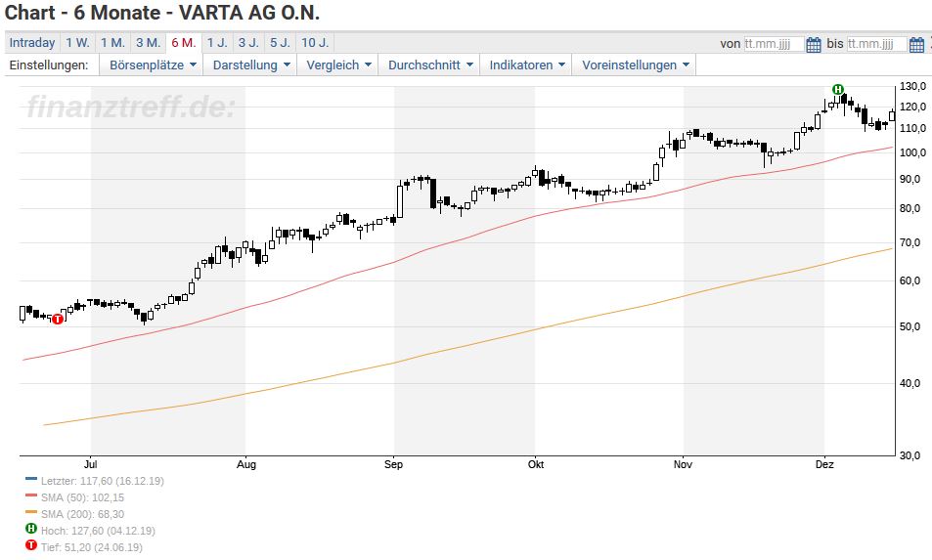Click the SMA (200): 68,30 legend entry
Screen dimensions: 932x560
[x=82, y=514]
